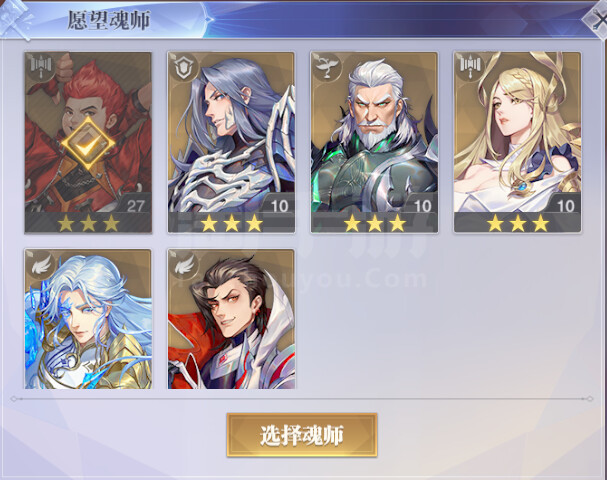
Task: Click the golden checkmark on red-haired card
Action: click(x=88, y=143)
